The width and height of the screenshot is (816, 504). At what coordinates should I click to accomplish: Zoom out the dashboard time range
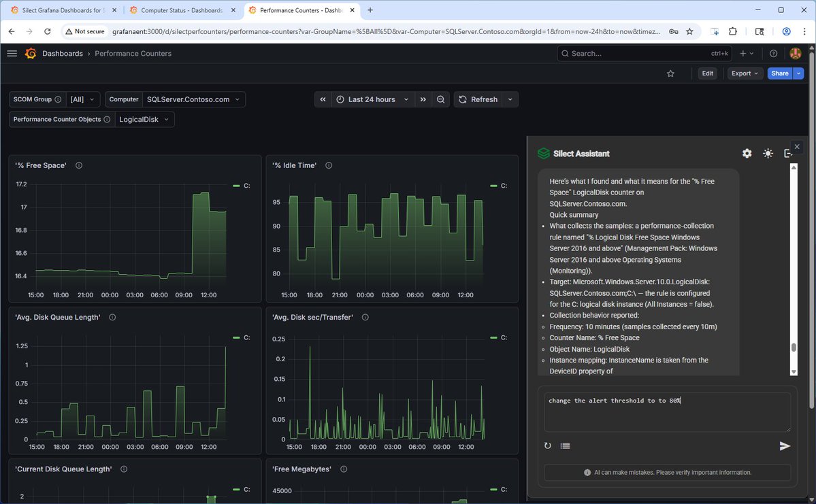pyautogui.click(x=440, y=99)
